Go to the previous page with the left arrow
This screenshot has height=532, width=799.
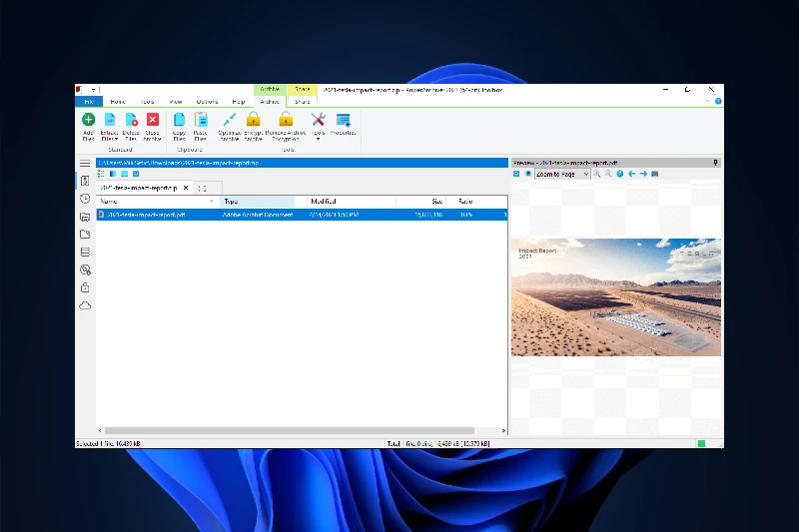click(632, 174)
